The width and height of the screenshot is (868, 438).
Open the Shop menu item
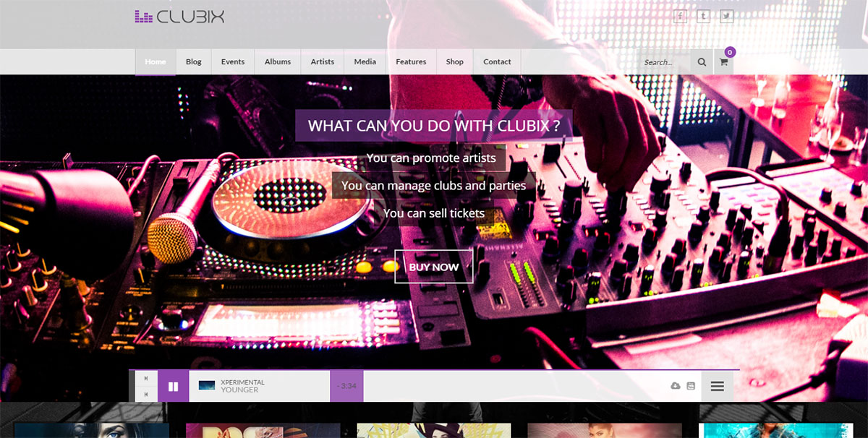point(455,62)
